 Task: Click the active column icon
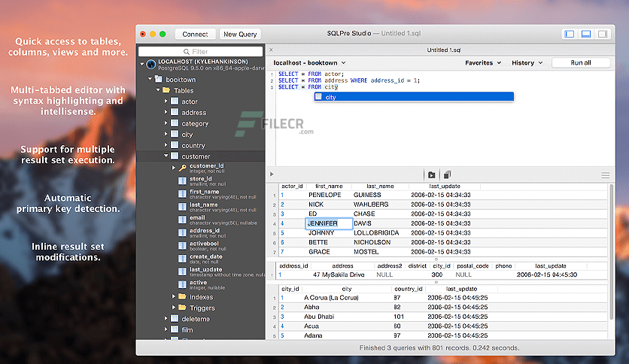(183, 284)
